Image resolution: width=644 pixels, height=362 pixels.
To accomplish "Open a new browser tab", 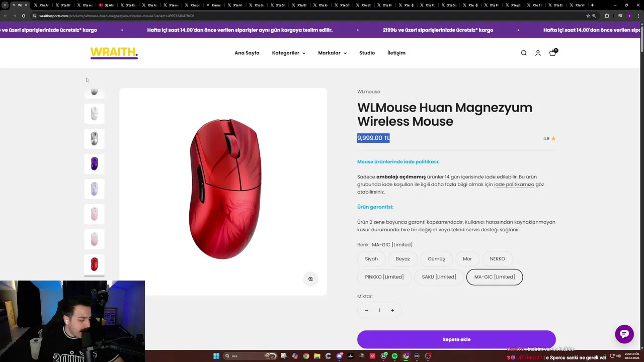I will (x=592, y=5).
